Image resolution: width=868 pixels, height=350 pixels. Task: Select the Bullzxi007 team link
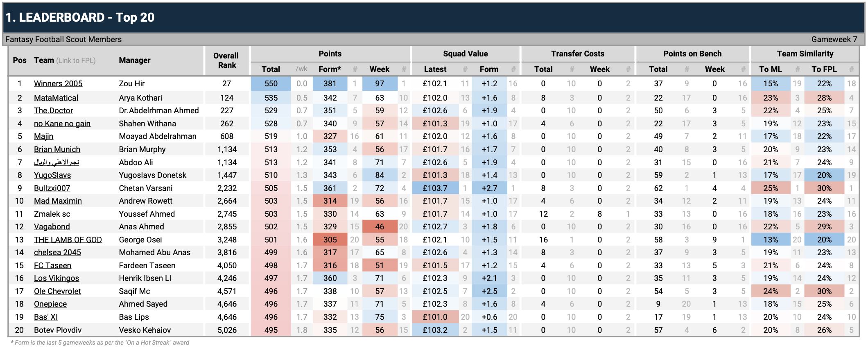click(x=52, y=188)
